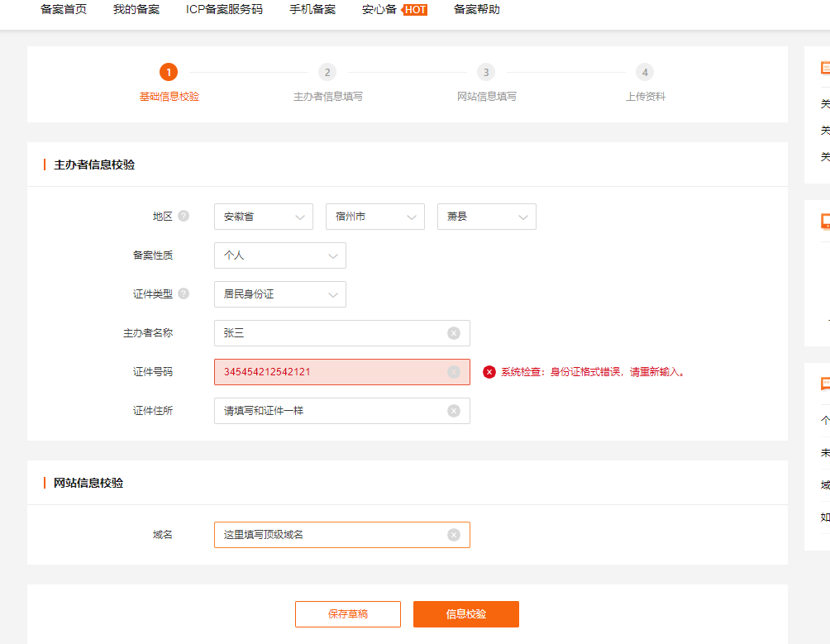
Task: Click the help icon beside 证件类型
Action: tap(184, 293)
